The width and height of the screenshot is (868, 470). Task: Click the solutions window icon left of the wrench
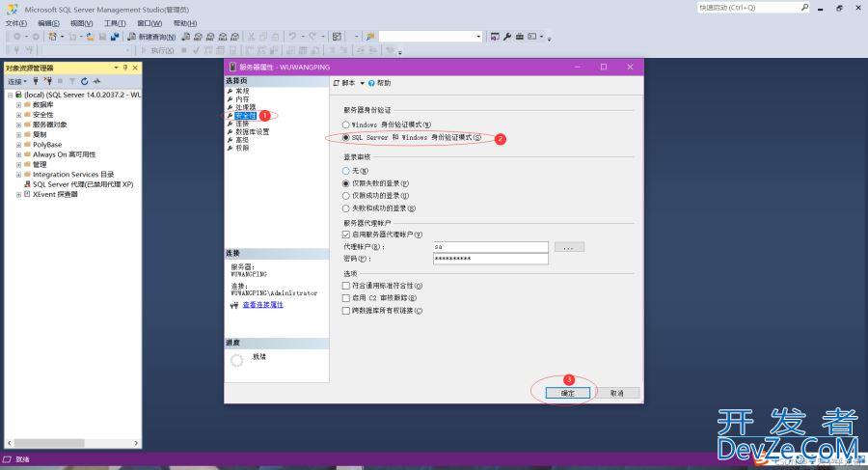(495, 37)
